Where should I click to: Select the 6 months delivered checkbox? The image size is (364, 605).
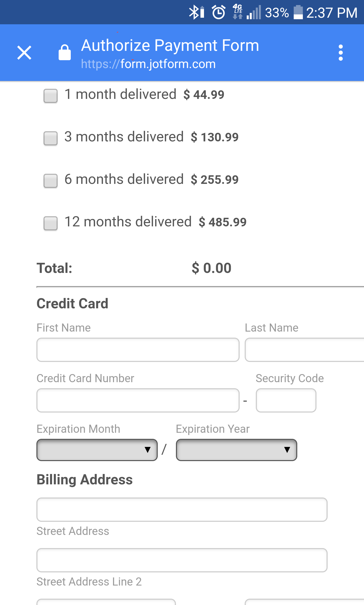pos(51,181)
